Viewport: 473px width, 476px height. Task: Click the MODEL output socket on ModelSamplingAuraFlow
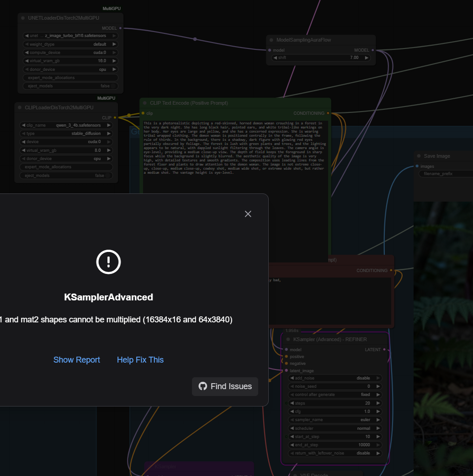(x=372, y=50)
